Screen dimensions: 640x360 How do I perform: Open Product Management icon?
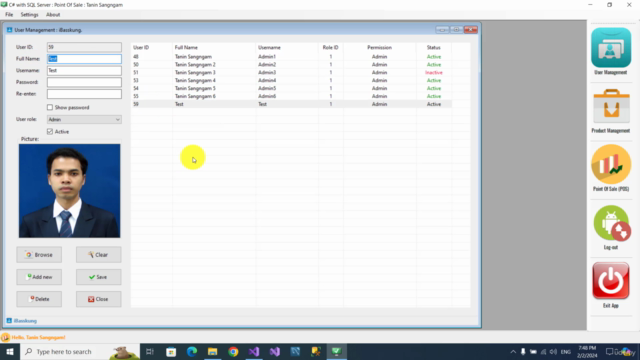pos(611,106)
